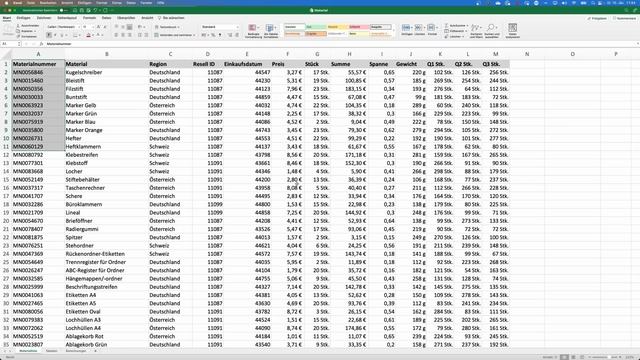This screenshot has height=360, width=640.
Task: Open Bedingte Formatierung menu
Action: point(253,31)
